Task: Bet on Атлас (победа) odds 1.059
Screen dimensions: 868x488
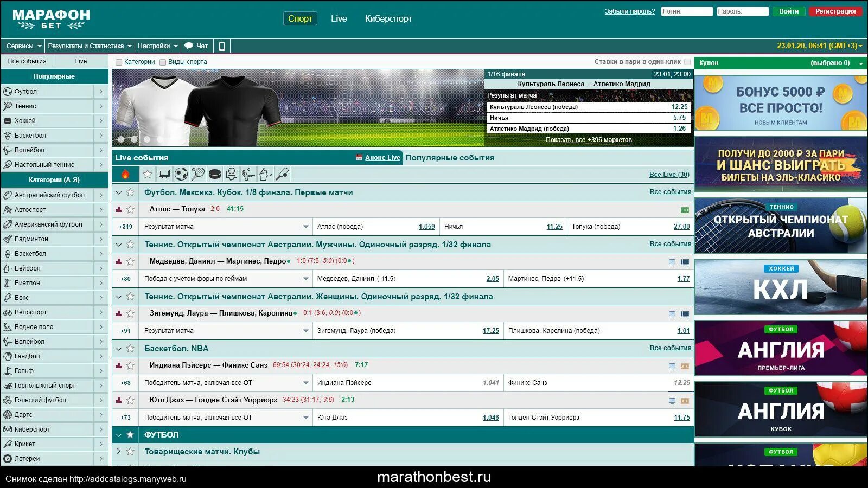Action: point(427,227)
